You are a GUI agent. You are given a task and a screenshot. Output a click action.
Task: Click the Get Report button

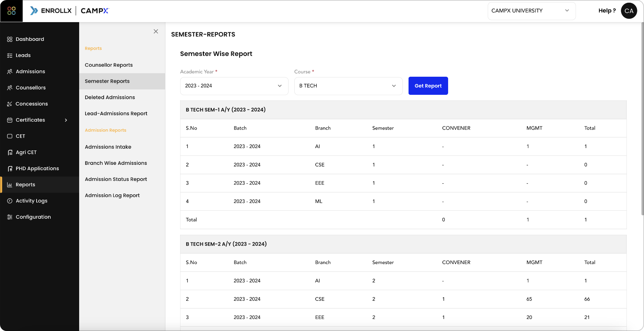(428, 86)
